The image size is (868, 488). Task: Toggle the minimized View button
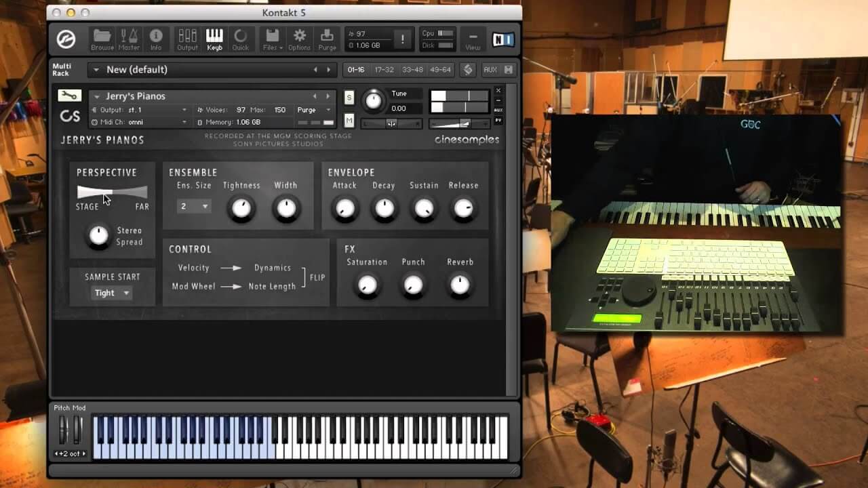tap(473, 41)
